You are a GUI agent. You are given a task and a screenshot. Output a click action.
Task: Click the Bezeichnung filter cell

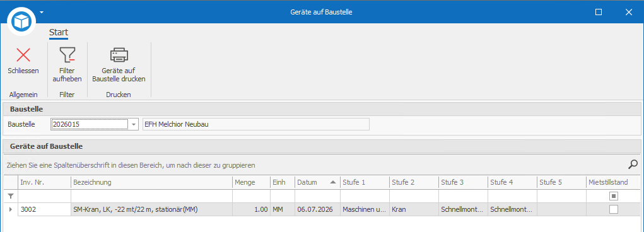pos(151,196)
